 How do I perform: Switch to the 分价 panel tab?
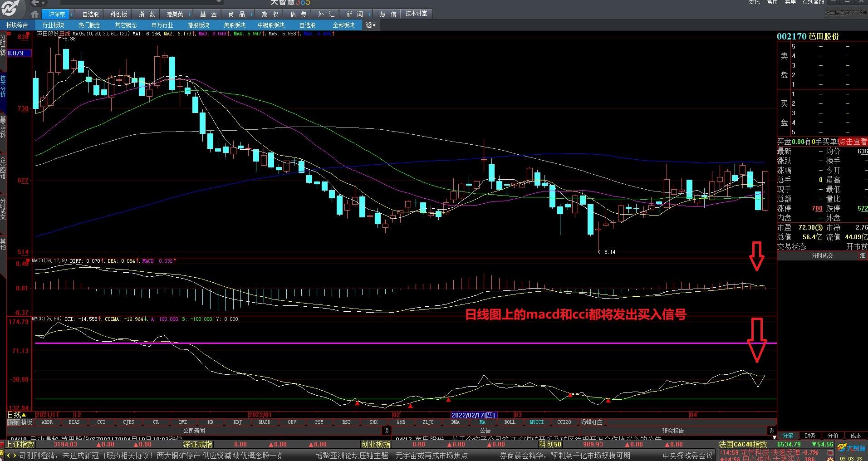pyautogui.click(x=833, y=436)
